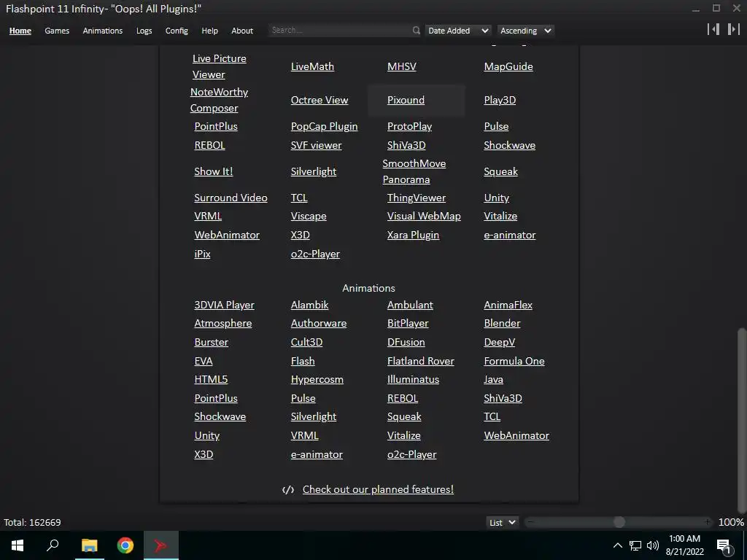Open the Flash animations link
The height and width of the screenshot is (560, 747).
pyautogui.click(x=303, y=361)
